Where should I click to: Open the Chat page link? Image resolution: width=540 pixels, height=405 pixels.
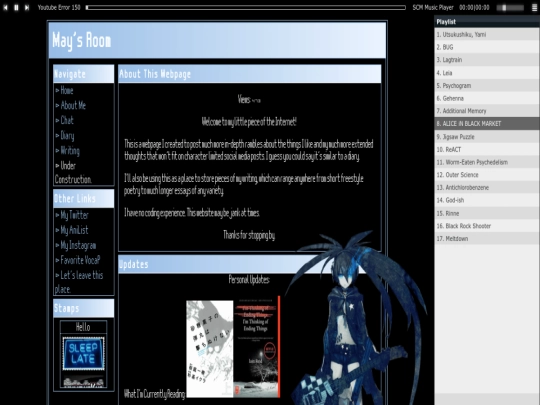tap(67, 121)
